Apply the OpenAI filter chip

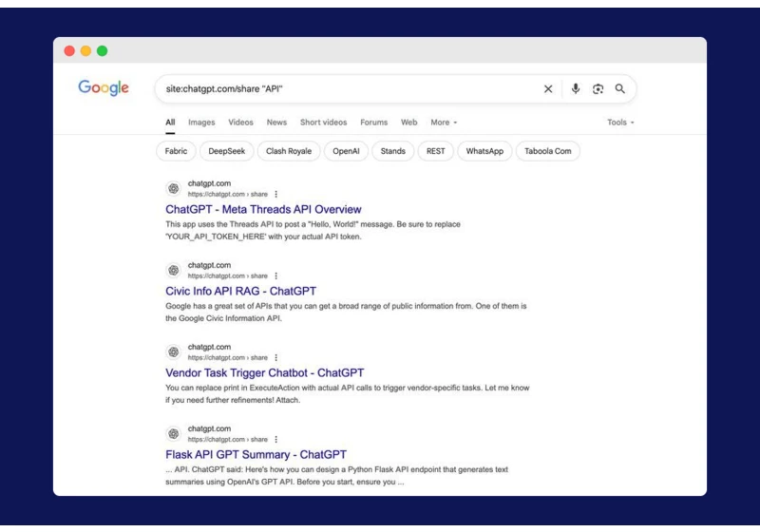[346, 151]
